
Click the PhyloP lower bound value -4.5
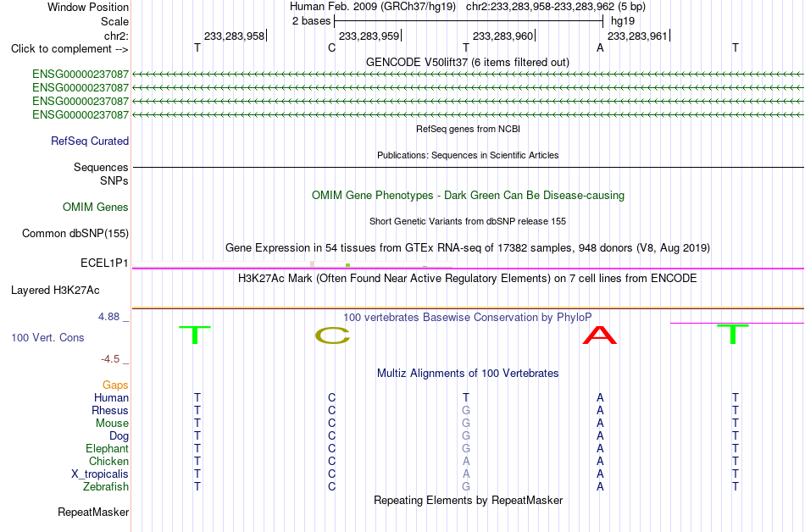pos(110,359)
